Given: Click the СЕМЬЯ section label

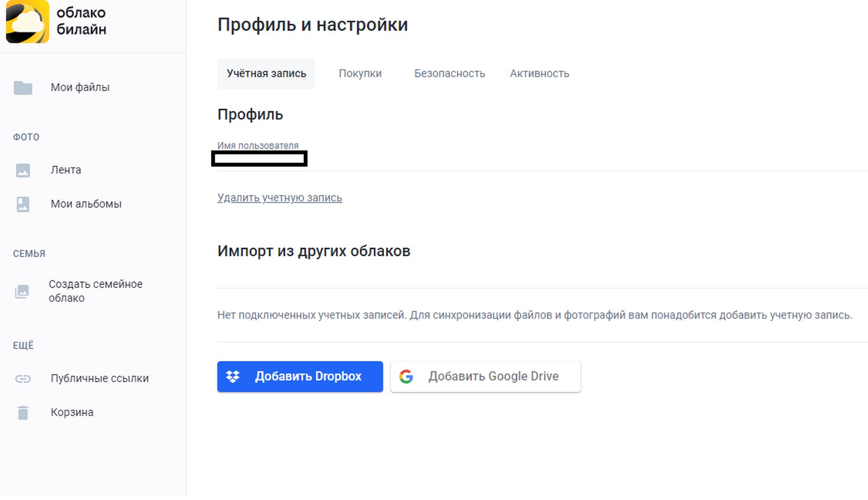Looking at the screenshot, I should point(29,254).
